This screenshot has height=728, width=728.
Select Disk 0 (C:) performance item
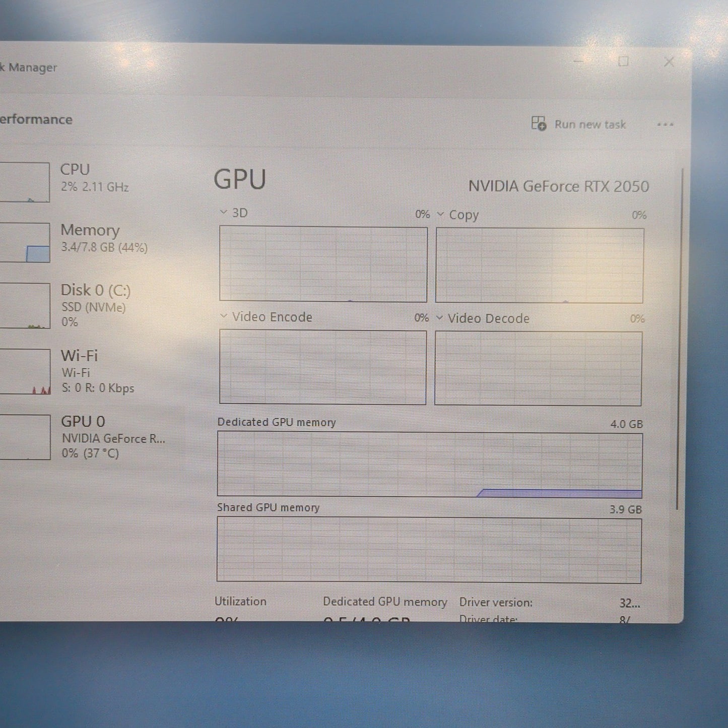(x=91, y=305)
